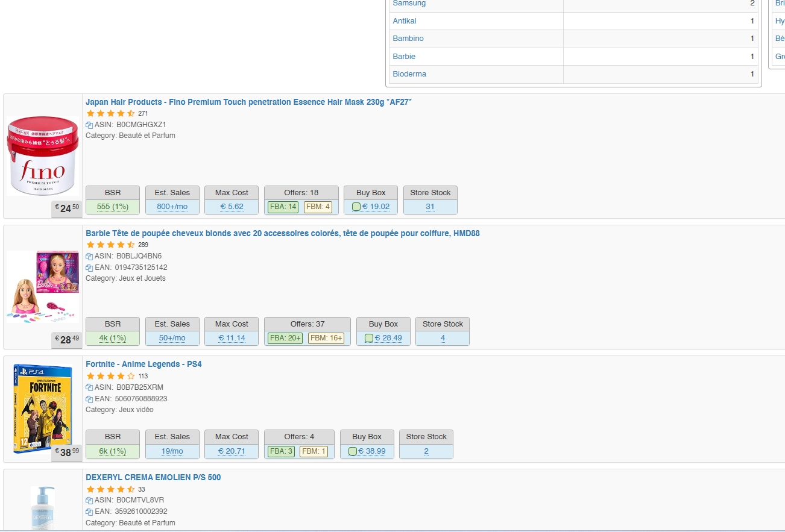785x532 pixels.
Task: Open the DEXERYL CREMA EMOLIEN product title
Action: pyautogui.click(x=153, y=478)
